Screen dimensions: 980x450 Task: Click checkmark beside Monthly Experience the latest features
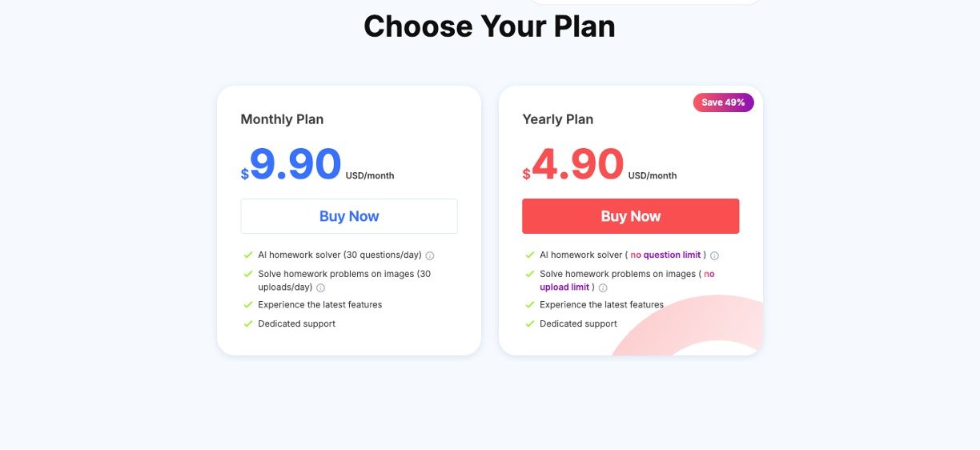(248, 305)
